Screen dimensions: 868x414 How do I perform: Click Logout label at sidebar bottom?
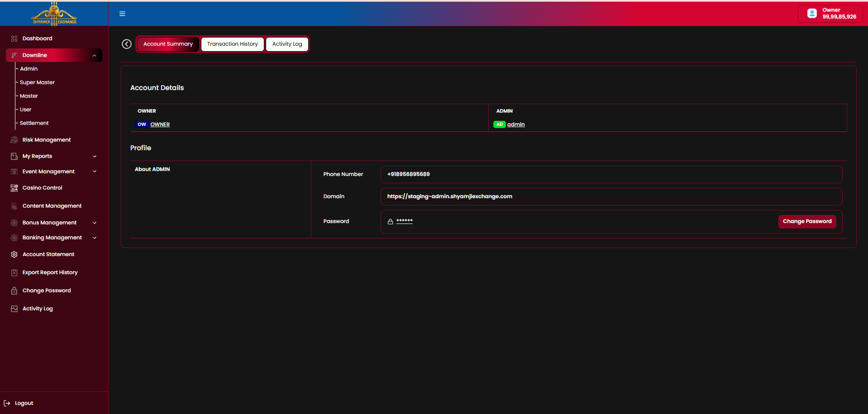(x=24, y=403)
